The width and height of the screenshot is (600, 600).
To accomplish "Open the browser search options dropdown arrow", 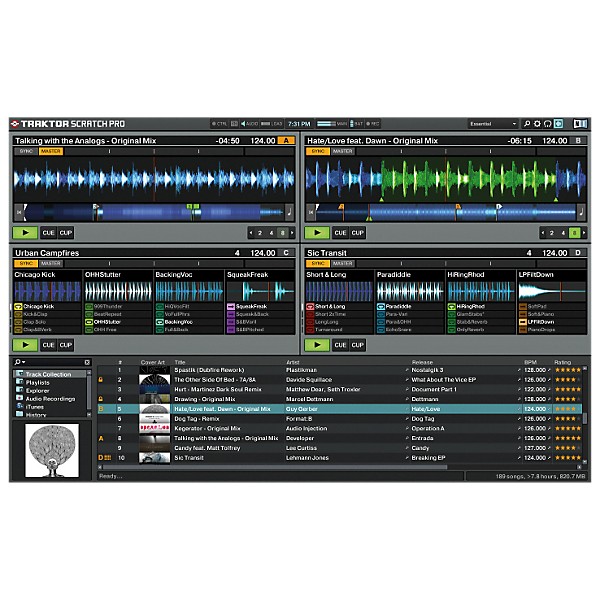I will point(24,362).
